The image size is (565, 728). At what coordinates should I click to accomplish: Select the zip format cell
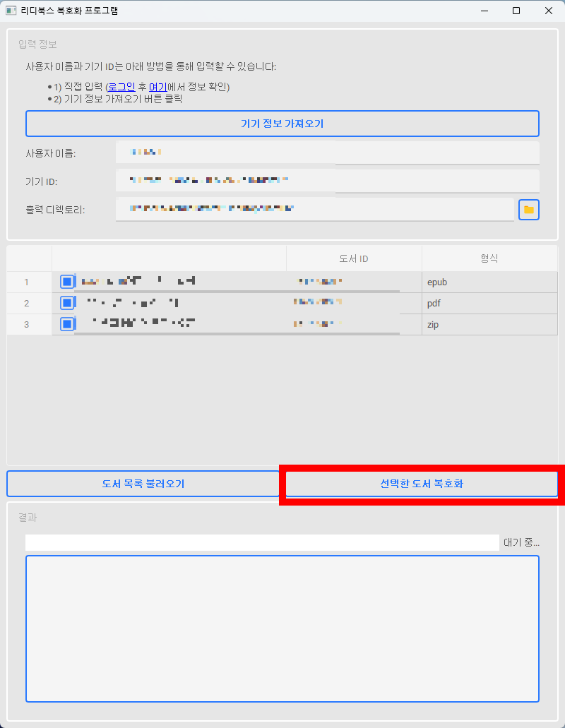(x=489, y=325)
